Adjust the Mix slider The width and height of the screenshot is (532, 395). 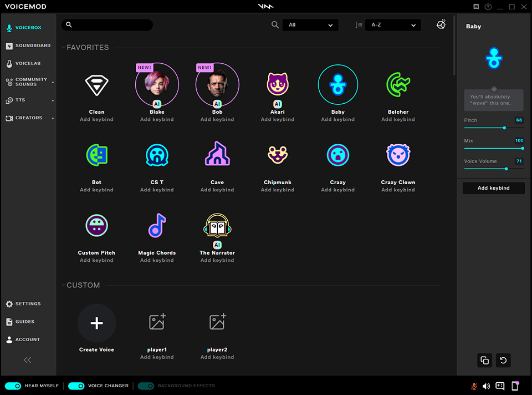tap(494, 149)
